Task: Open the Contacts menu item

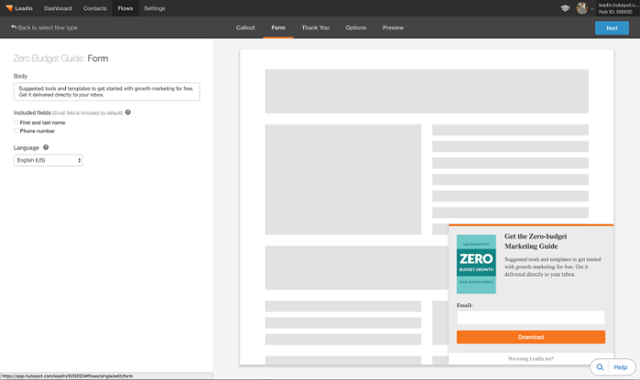Action: [95, 8]
